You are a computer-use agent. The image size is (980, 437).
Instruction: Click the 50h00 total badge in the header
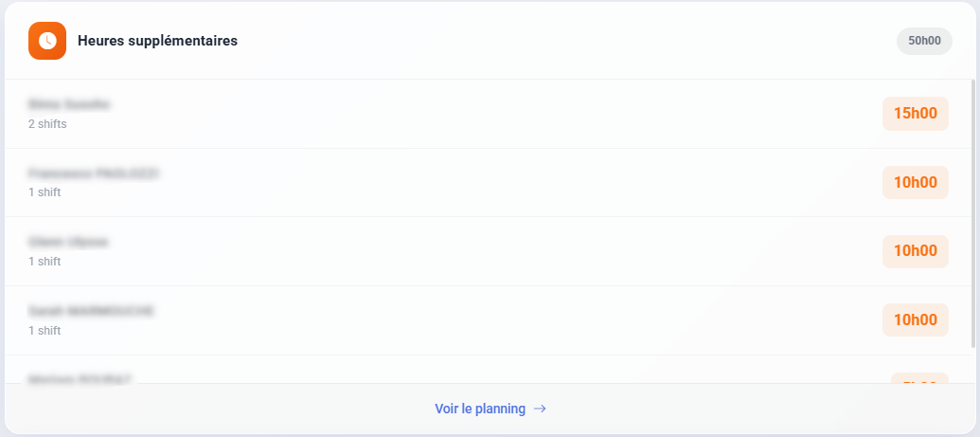click(924, 41)
